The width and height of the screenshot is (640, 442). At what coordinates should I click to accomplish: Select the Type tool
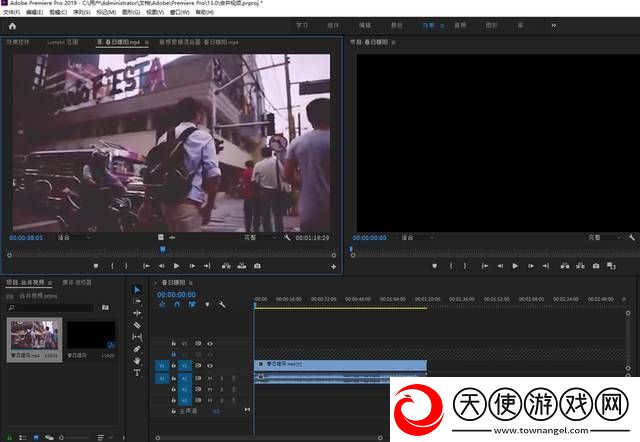[x=137, y=373]
